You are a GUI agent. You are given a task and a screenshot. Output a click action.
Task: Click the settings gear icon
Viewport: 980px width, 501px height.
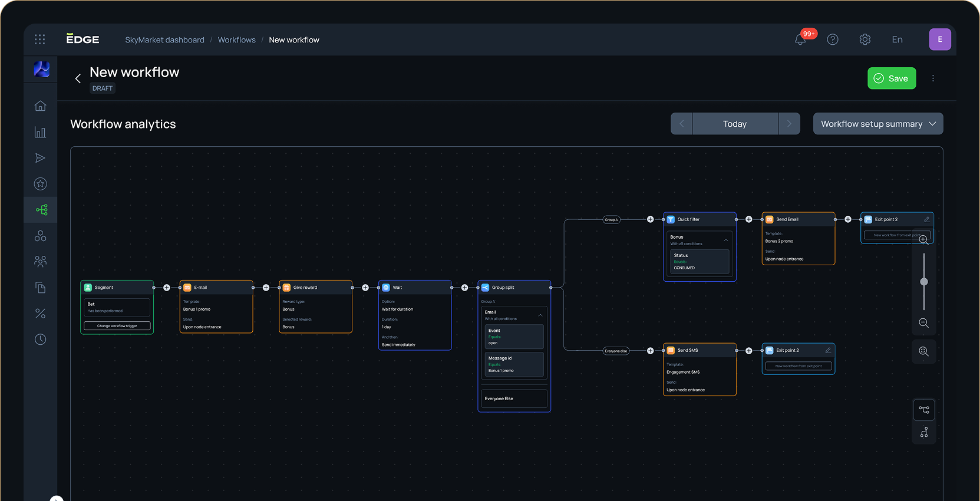point(864,39)
